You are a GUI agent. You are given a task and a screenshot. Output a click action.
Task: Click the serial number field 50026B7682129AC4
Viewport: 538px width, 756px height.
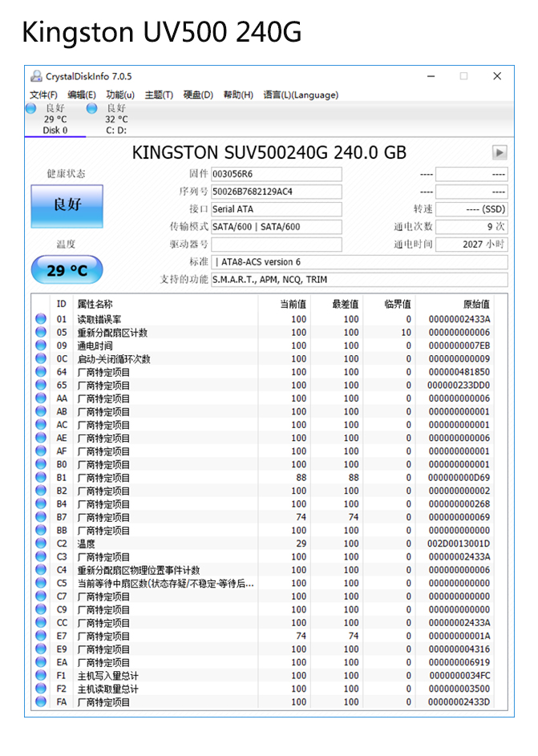point(277,192)
